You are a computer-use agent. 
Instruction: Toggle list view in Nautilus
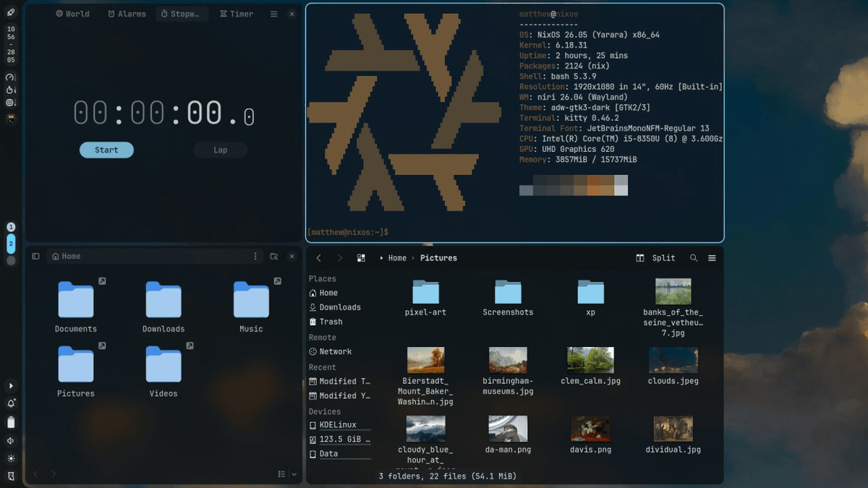click(281, 474)
